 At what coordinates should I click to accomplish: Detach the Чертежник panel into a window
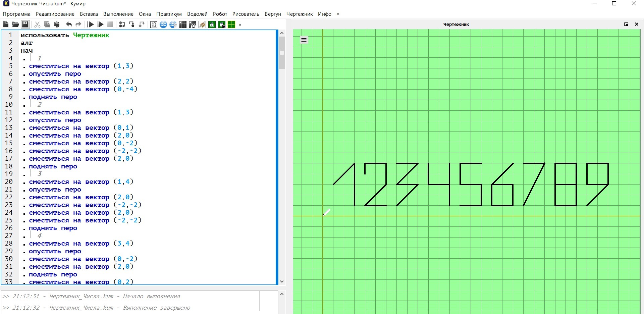[626, 24]
